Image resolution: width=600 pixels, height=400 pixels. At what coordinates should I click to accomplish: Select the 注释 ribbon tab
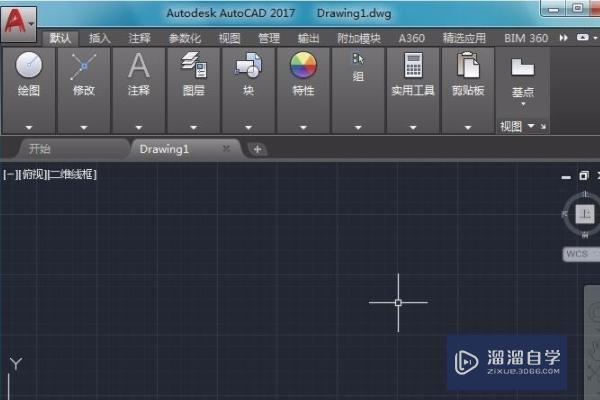tap(139, 38)
